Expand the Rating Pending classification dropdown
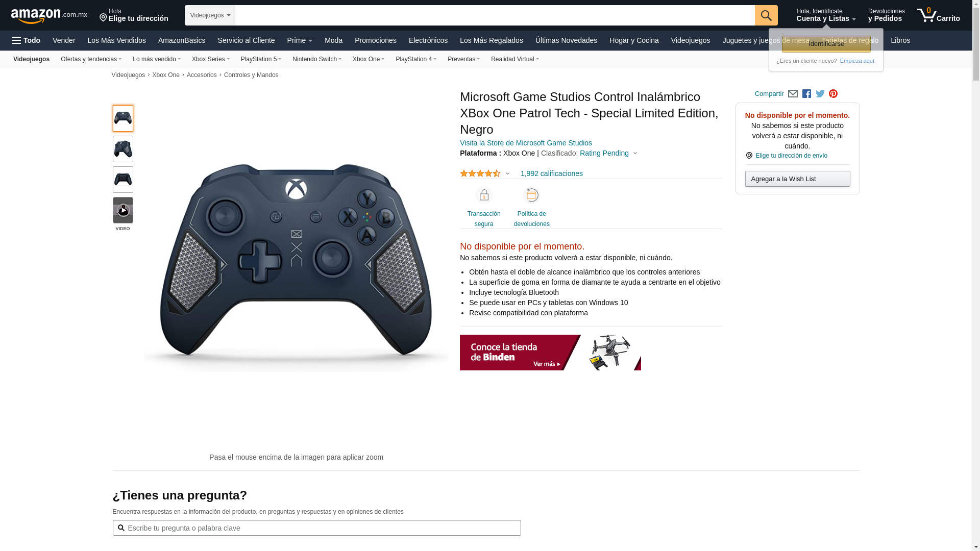The image size is (980, 551). 608,153
